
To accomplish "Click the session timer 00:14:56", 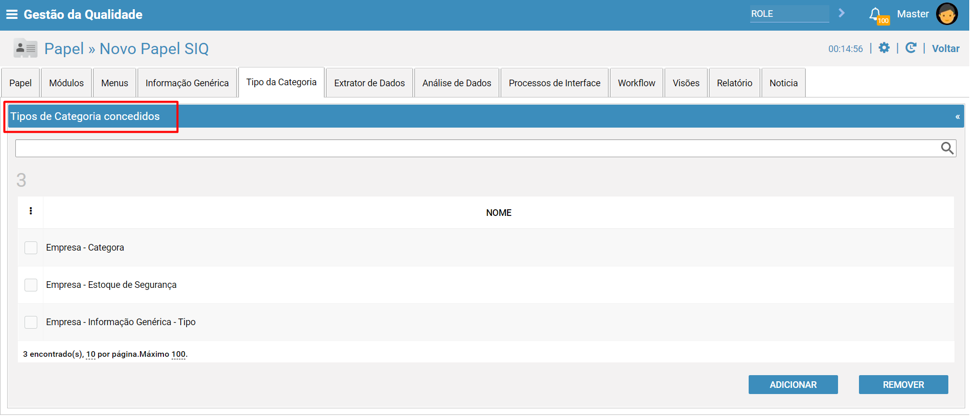I will point(845,49).
